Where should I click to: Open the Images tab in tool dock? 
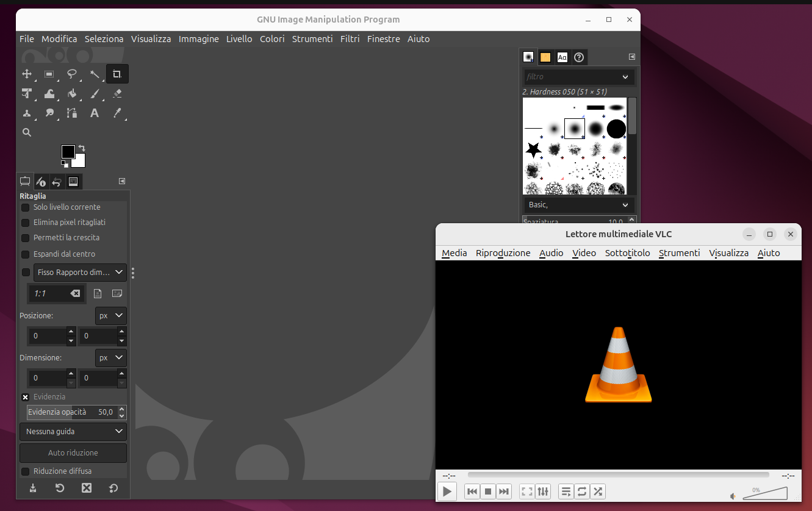tap(73, 182)
